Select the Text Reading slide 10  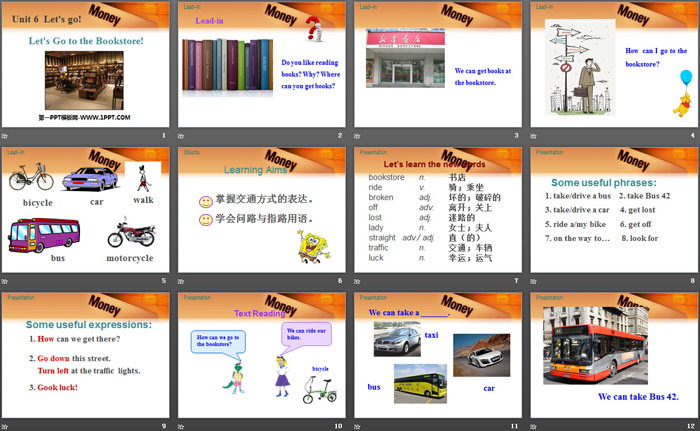[261, 355]
